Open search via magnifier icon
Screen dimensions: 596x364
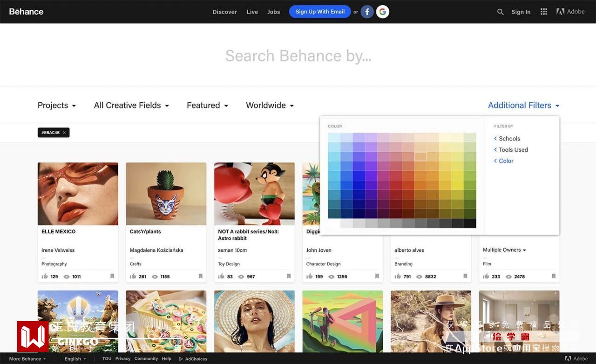point(500,12)
